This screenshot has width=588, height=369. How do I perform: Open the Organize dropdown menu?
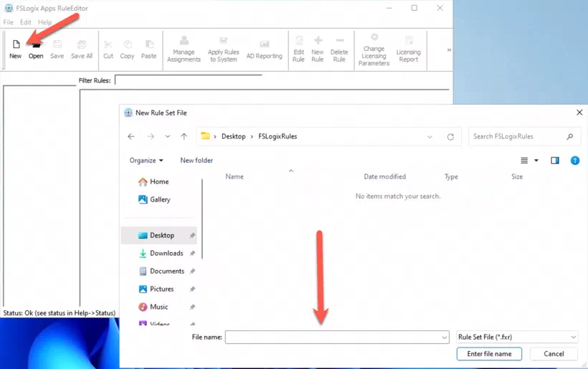click(x=146, y=160)
